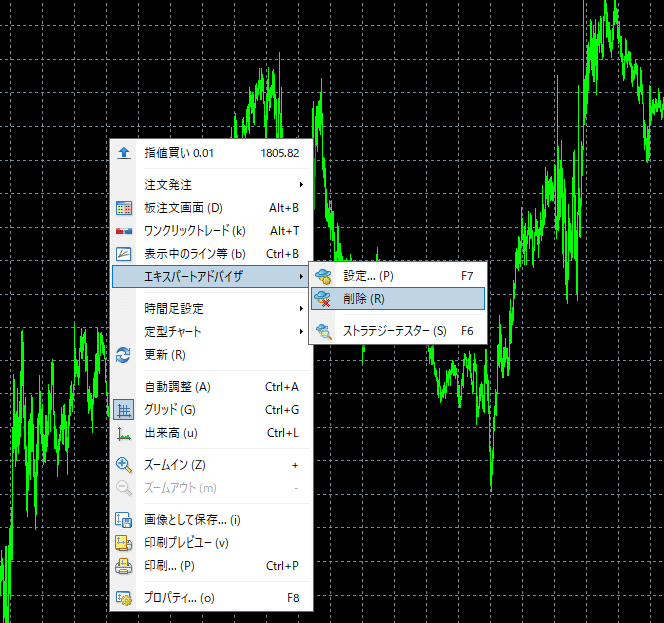The width and height of the screenshot is (664, 623).
Task: Click the 更新 refresh arrows icon
Action: [x=123, y=355]
